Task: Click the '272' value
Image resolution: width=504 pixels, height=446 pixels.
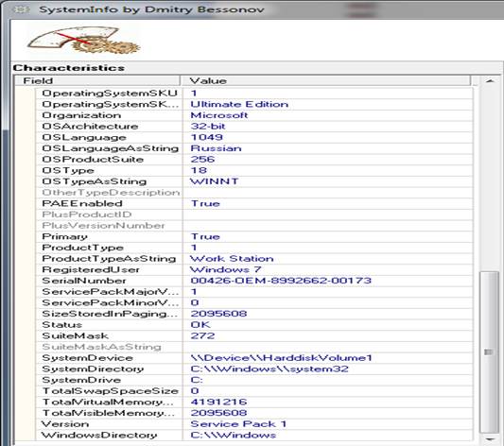Action: [x=202, y=335]
